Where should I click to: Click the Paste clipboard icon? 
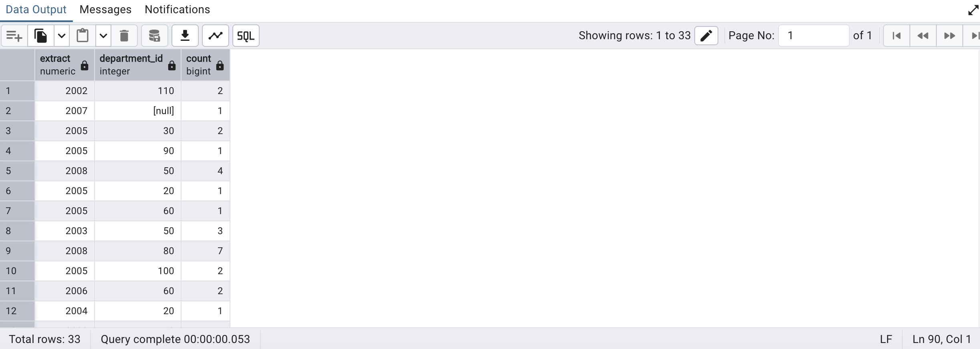pyautogui.click(x=83, y=36)
